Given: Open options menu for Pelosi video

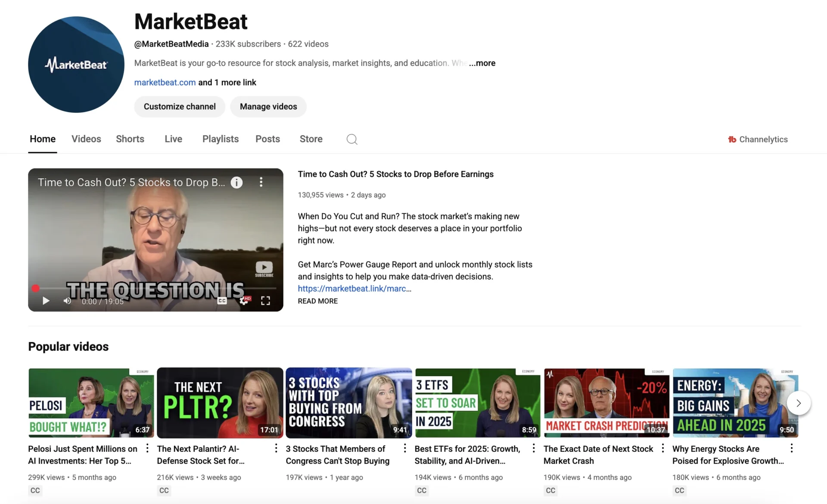Looking at the screenshot, I should coord(147,448).
